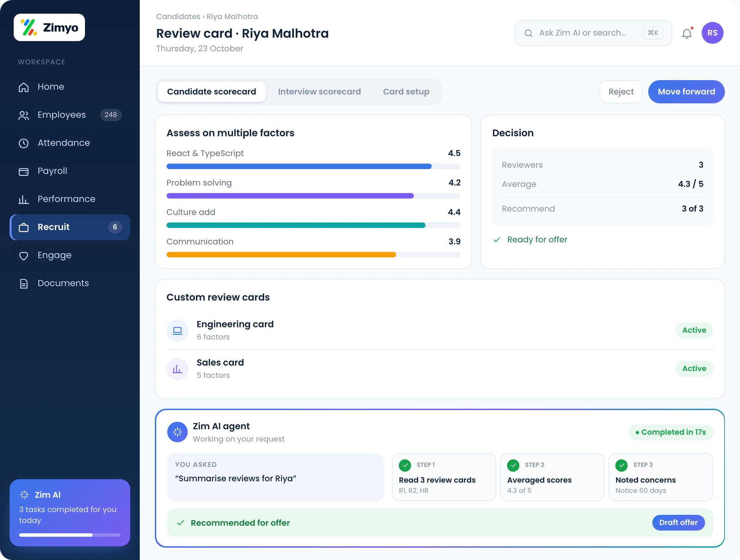Click the React & TypeScript score bar
This screenshot has height=560, width=740.
[x=313, y=166]
